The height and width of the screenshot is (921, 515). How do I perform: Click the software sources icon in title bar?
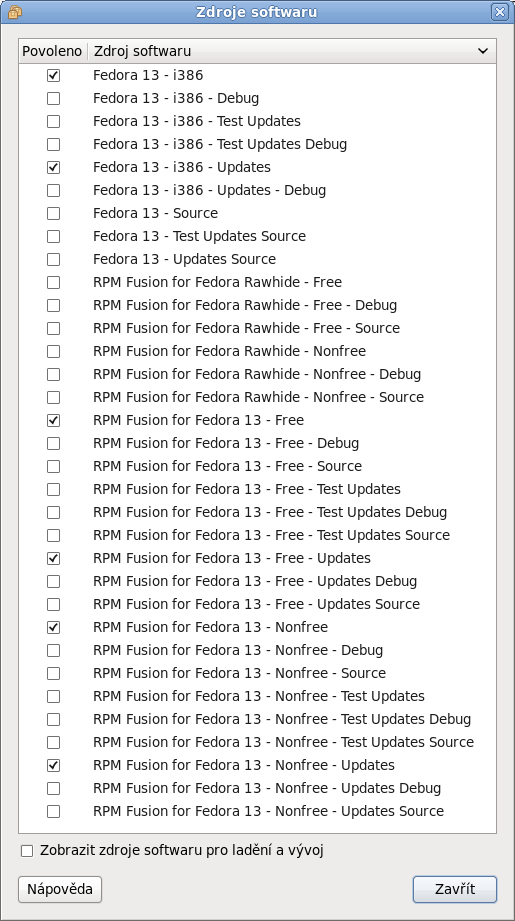(15, 11)
